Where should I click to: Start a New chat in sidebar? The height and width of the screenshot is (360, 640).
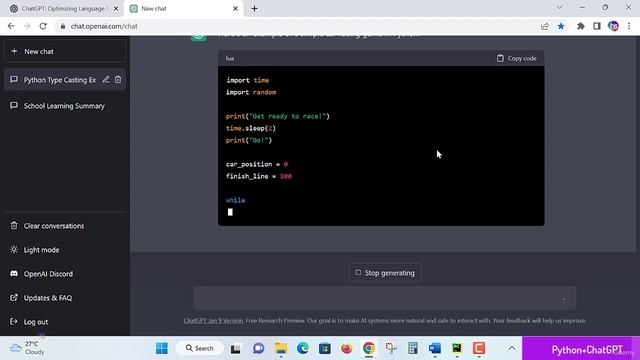(65, 51)
